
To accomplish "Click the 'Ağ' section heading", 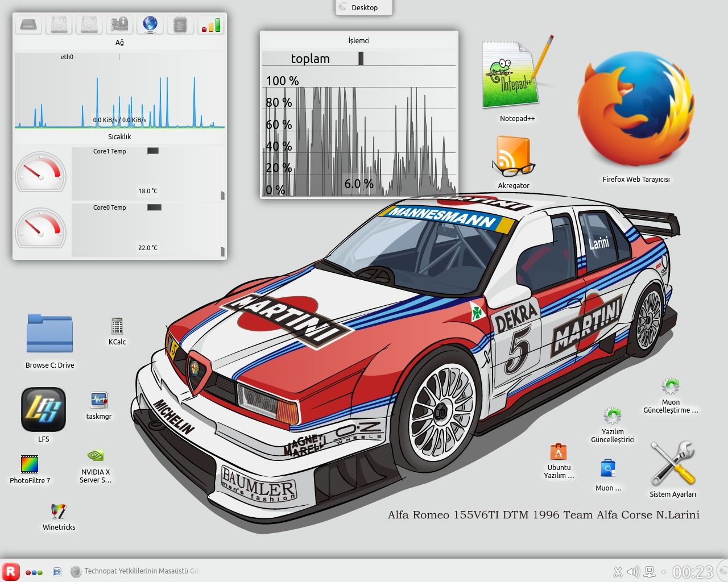I will [x=119, y=43].
